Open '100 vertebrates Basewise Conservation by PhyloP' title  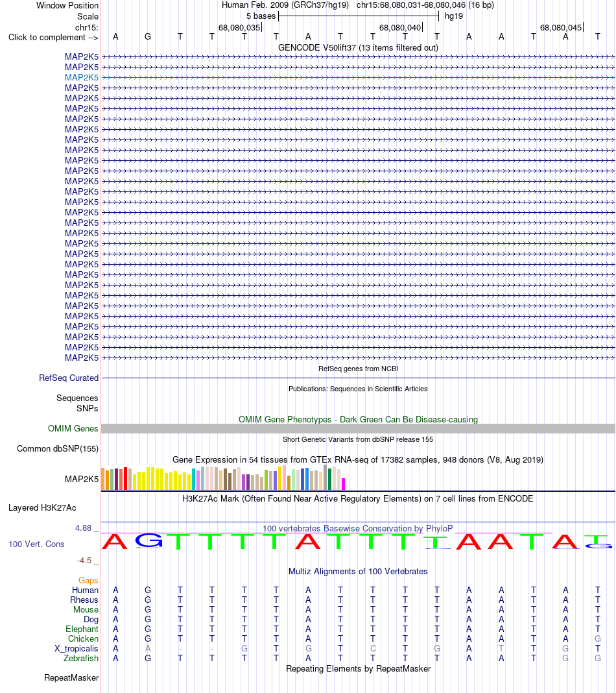358,529
